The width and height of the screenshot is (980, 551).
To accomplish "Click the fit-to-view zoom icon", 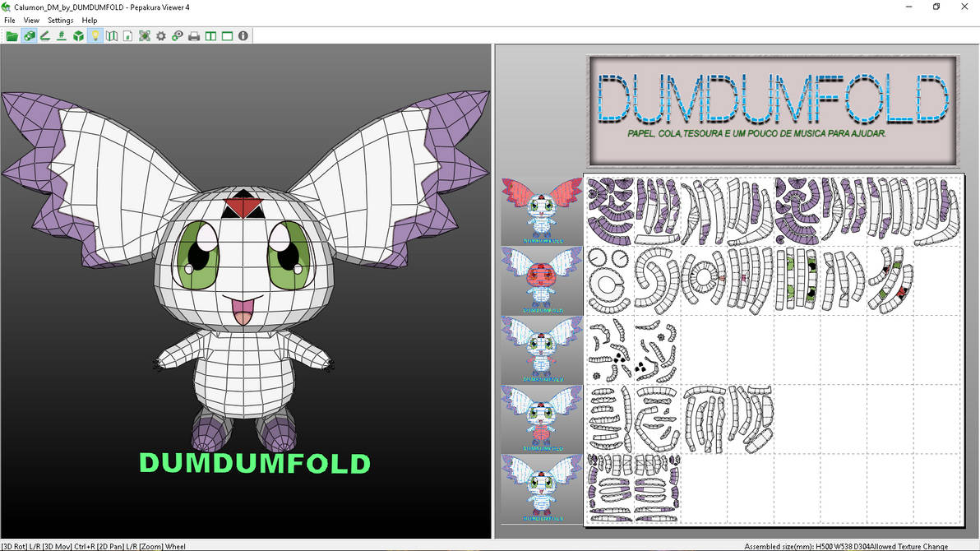I will coord(145,36).
